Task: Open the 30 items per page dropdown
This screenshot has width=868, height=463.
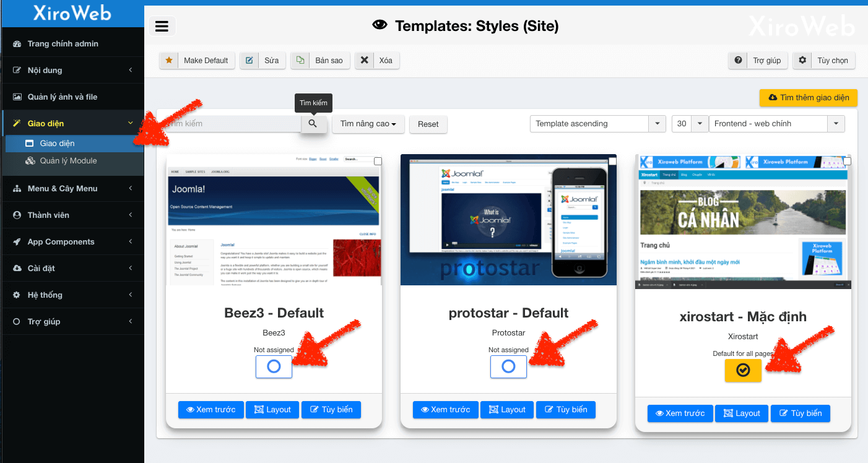Action: pos(690,124)
